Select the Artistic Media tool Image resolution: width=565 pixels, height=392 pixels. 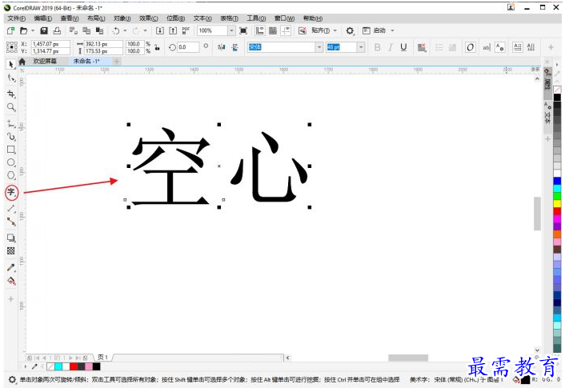[x=11, y=137]
